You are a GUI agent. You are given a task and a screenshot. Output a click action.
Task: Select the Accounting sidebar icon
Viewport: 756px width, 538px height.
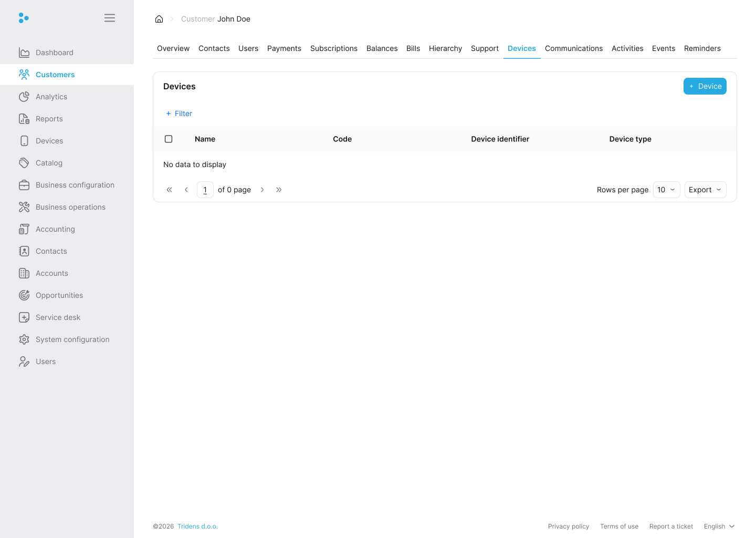(x=24, y=229)
